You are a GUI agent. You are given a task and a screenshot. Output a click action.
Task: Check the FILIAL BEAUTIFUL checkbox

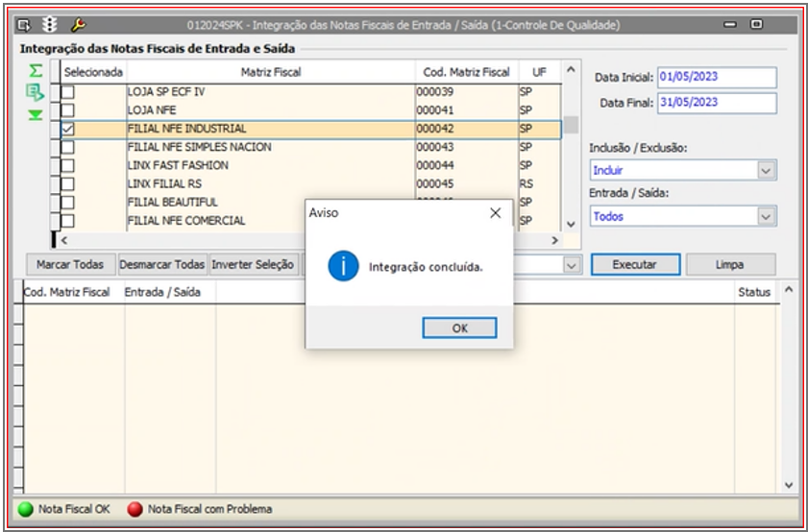67,203
